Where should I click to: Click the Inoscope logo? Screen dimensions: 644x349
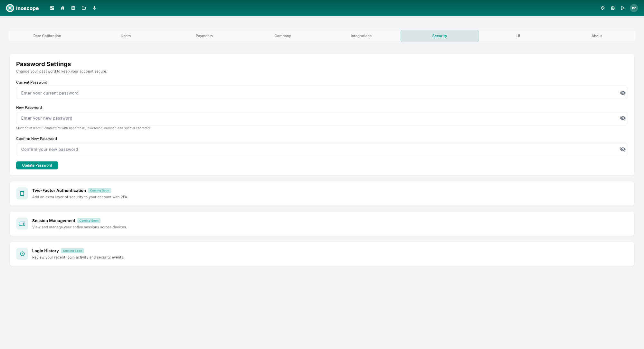(x=23, y=8)
